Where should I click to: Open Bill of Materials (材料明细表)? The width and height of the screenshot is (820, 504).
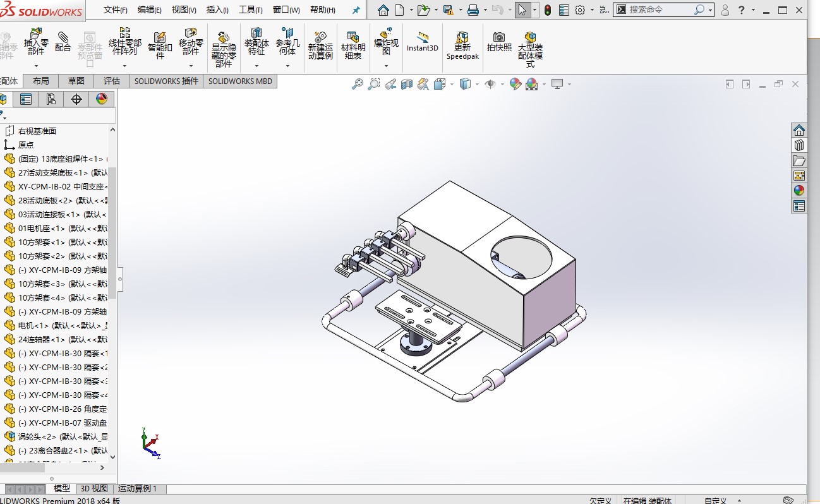pos(353,45)
